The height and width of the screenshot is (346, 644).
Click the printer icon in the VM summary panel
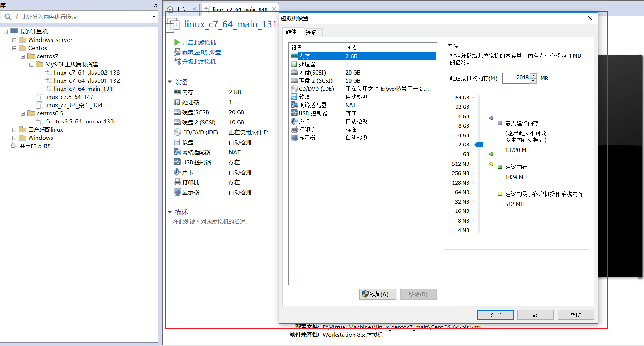[x=177, y=182]
